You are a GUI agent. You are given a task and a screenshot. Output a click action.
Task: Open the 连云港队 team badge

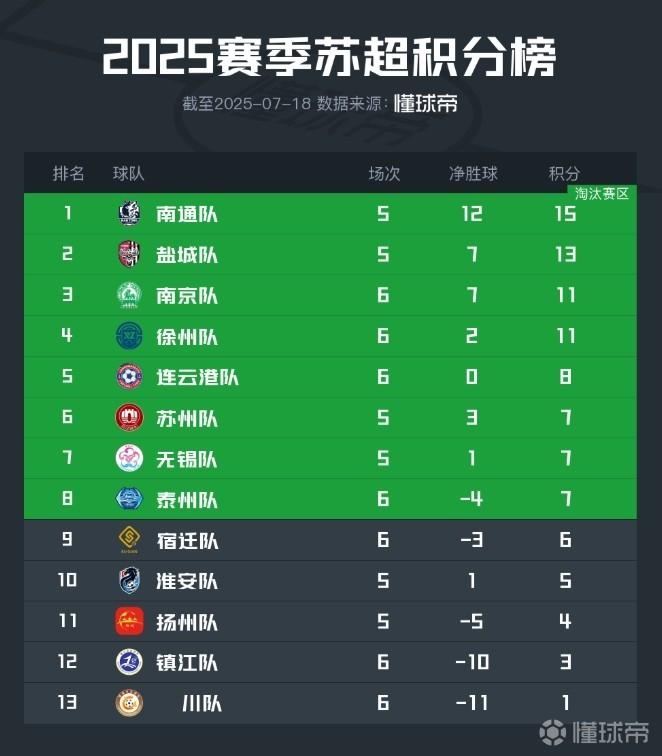pyautogui.click(x=129, y=377)
